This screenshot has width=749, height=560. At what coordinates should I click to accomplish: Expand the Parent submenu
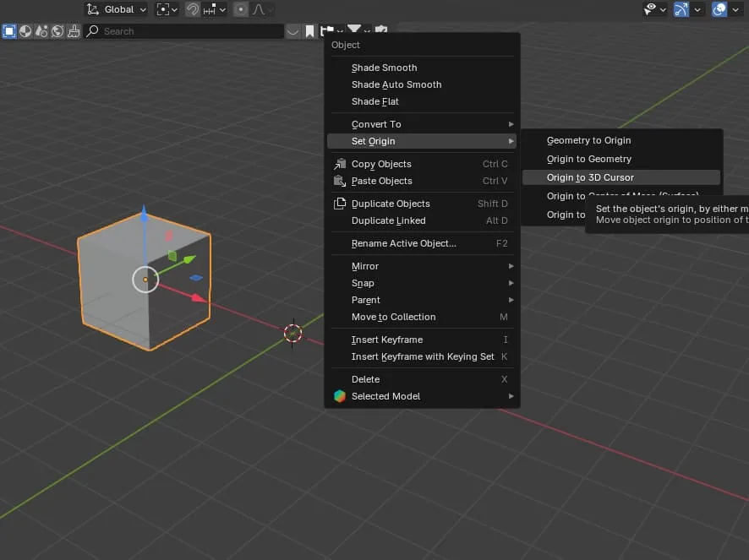point(421,300)
